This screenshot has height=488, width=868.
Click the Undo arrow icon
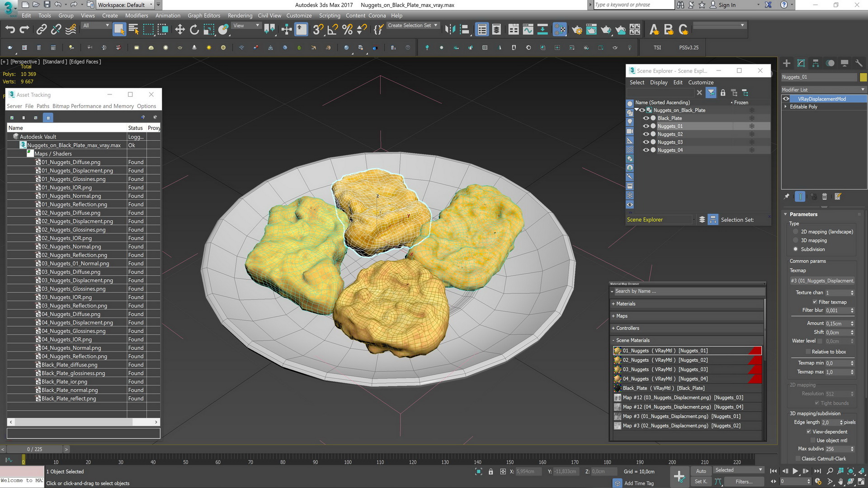10,30
